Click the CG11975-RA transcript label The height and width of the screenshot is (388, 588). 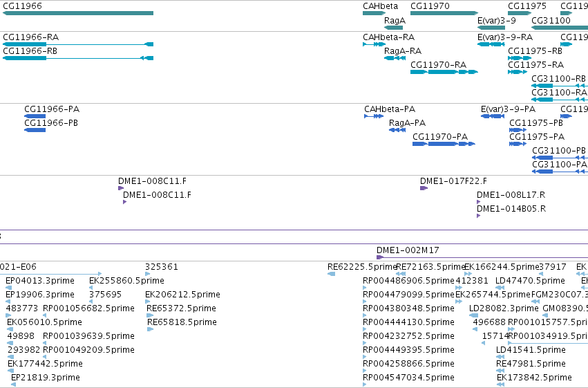tap(536, 65)
